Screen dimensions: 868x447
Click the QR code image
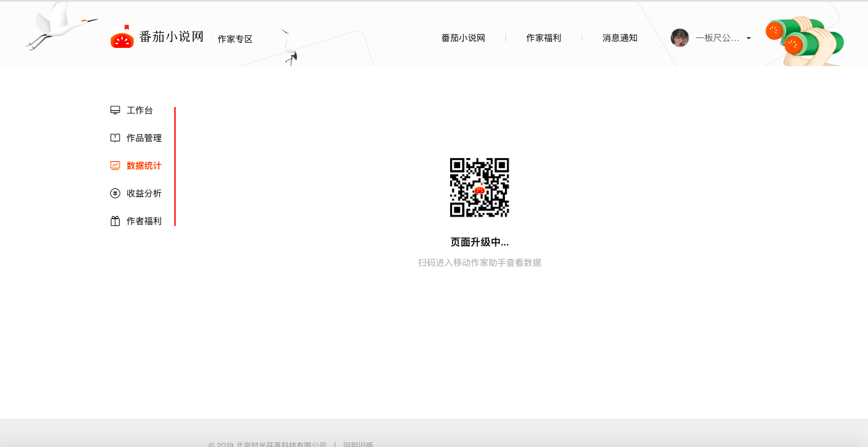pyautogui.click(x=480, y=187)
